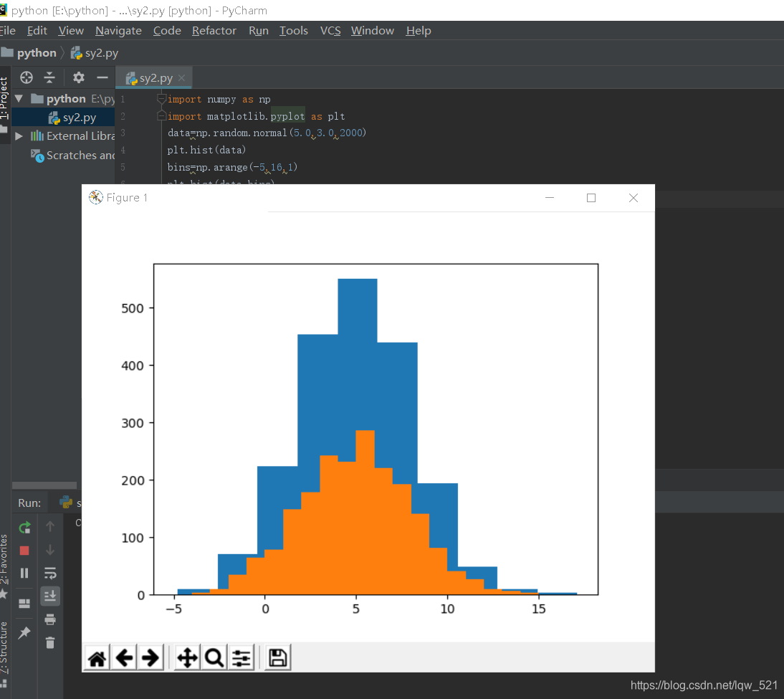This screenshot has height=699, width=784.
Task: Open the Refactor menu
Action: (x=214, y=31)
